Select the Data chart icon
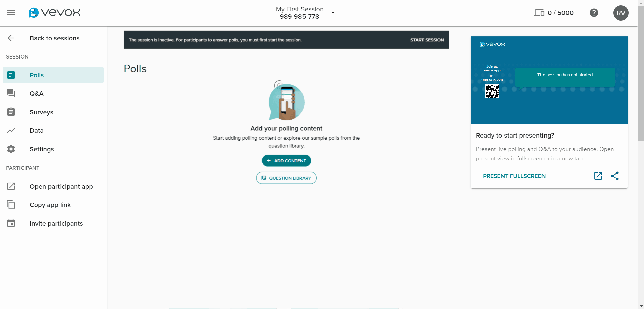 (x=11, y=130)
